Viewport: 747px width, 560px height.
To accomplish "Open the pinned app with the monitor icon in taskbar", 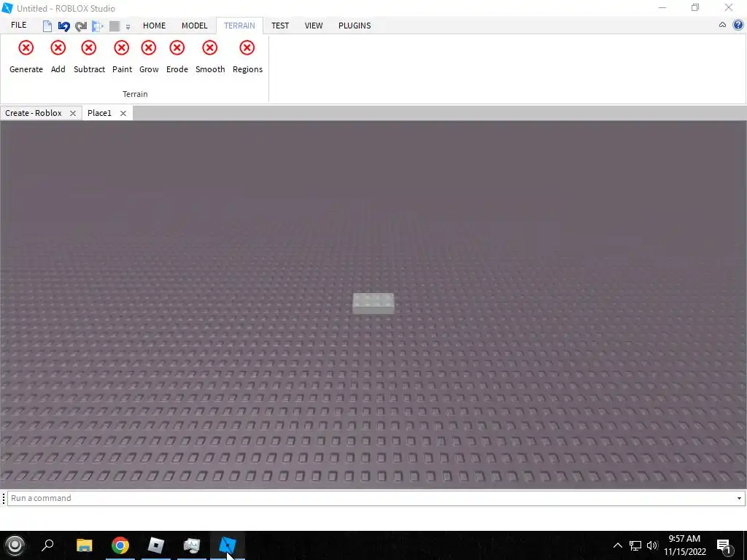I will (x=192, y=545).
